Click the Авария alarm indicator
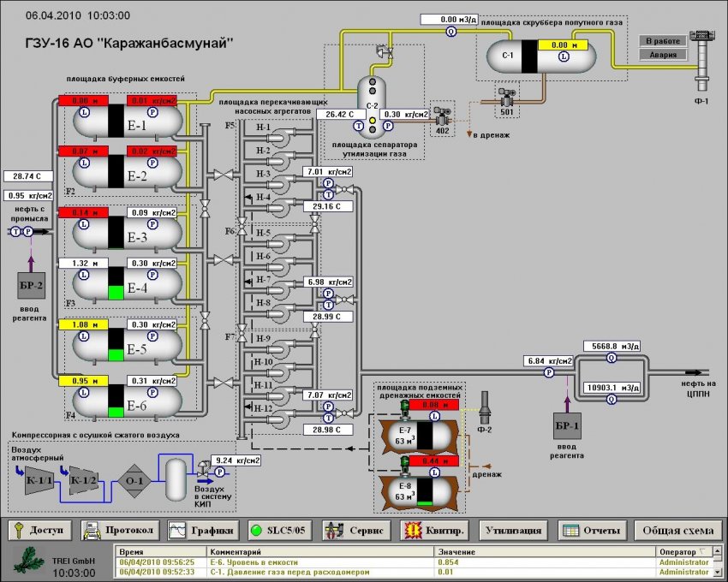Screen dimensions: 728x582 click(x=663, y=55)
